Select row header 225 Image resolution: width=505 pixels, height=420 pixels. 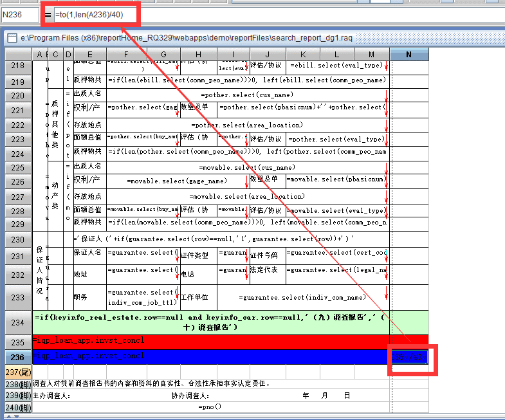coord(18,167)
